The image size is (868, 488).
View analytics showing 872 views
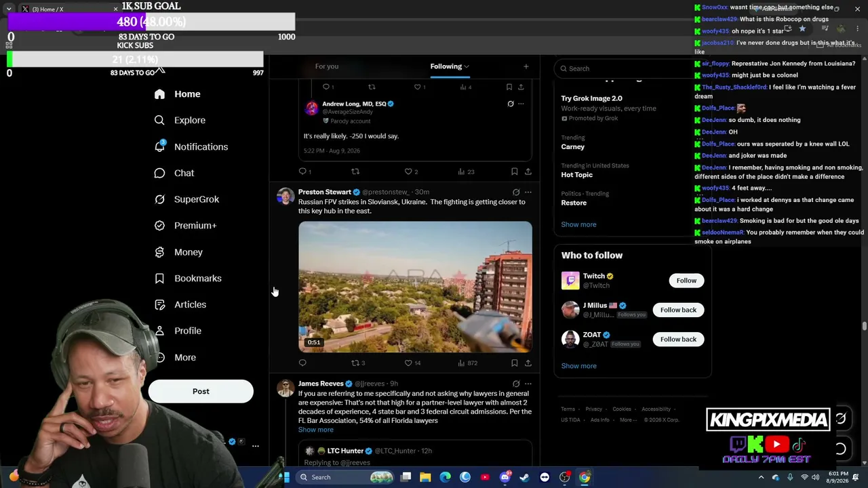pyautogui.click(x=467, y=363)
